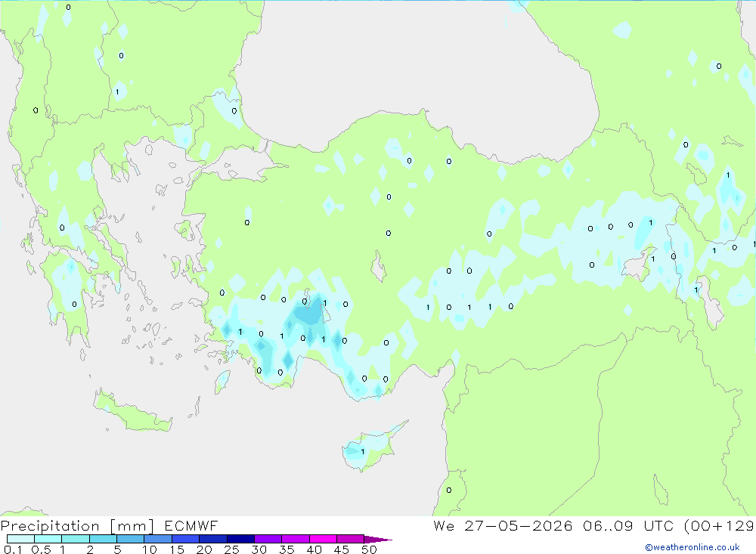This screenshot has height=554, width=756.
Task: Click the 'UTC' label
Action: (x=658, y=525)
